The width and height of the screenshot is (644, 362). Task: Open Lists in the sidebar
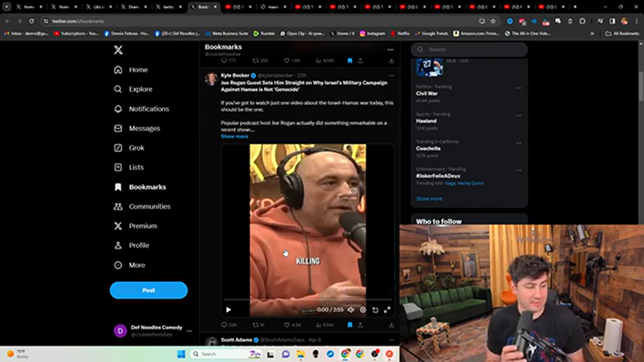click(x=129, y=167)
